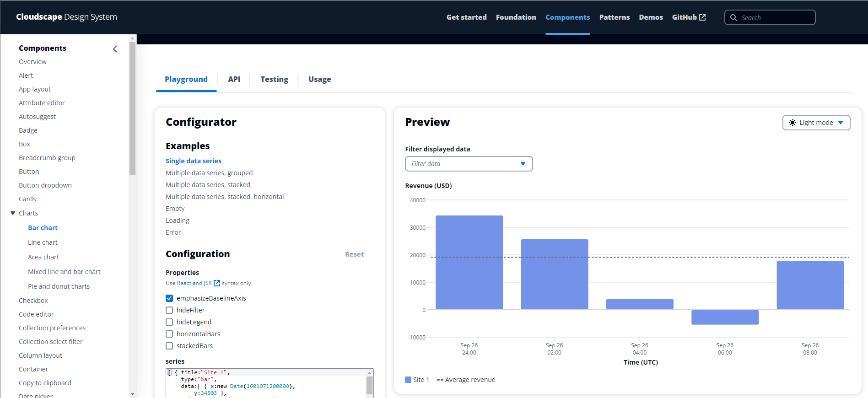The image size is (868, 398).
Task: Open Checkbox in the sidebar
Action: (x=33, y=301)
